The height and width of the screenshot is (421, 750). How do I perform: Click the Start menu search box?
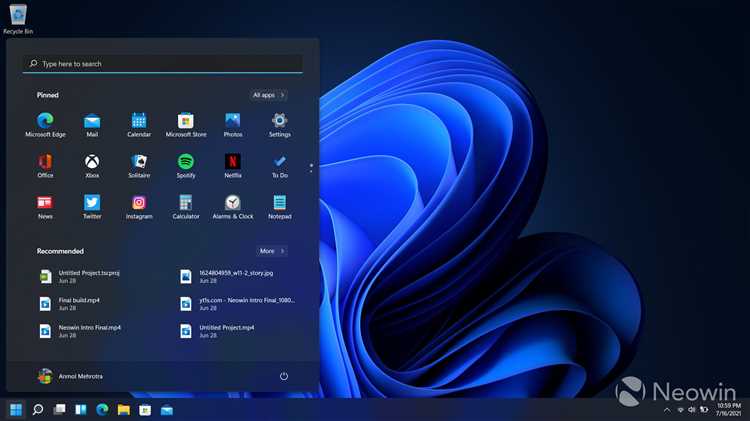163,64
